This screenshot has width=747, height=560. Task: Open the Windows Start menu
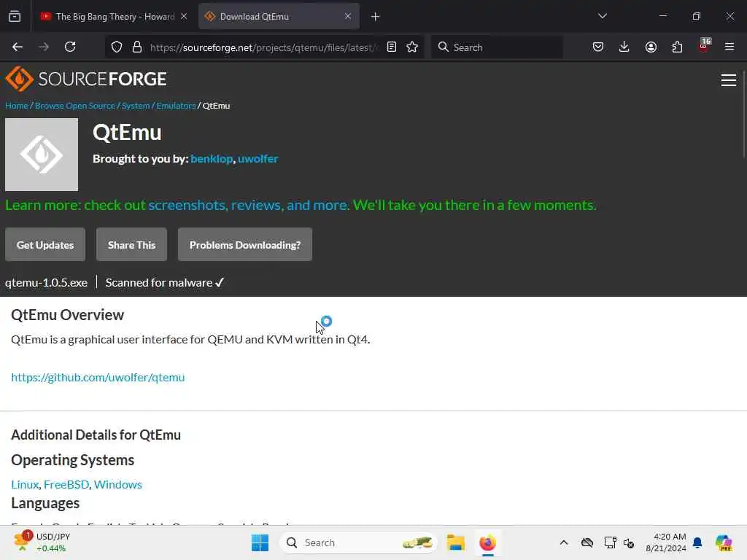tap(260, 542)
